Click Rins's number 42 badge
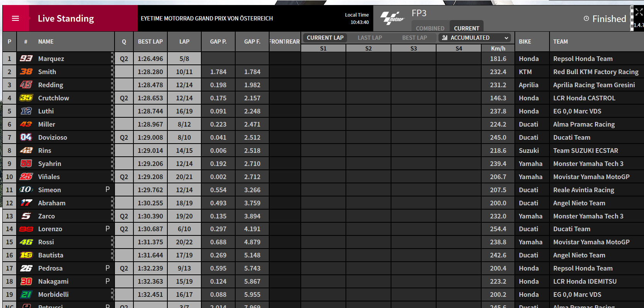This screenshot has height=308, width=644. tap(26, 151)
